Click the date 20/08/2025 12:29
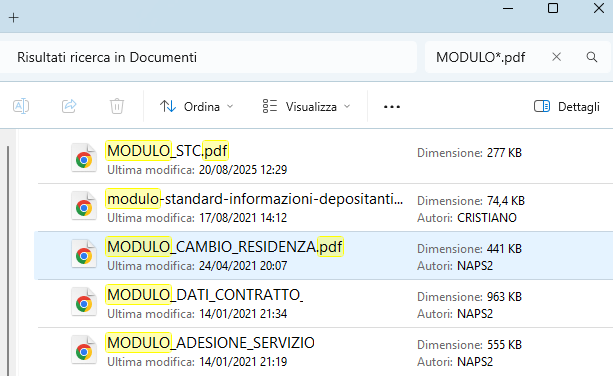Screen dimensions: 613x376 243,170
